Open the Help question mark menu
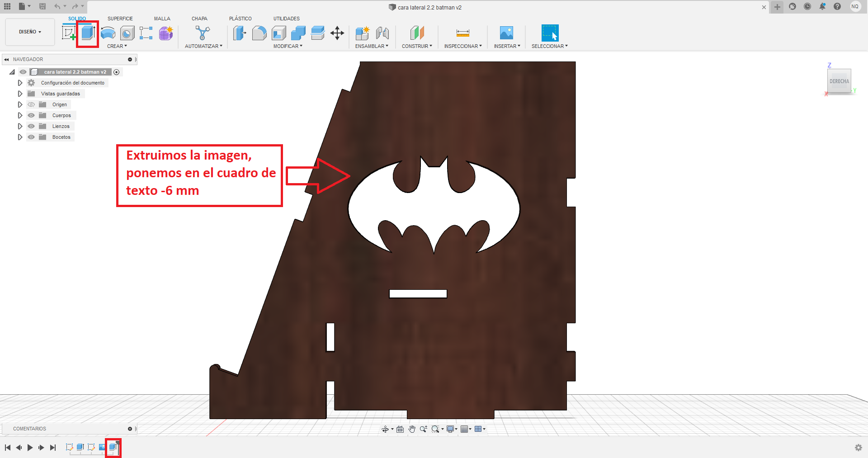 [x=837, y=6]
